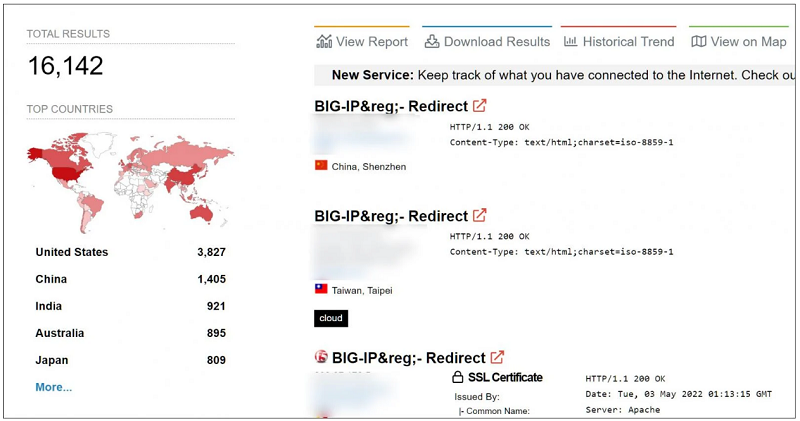Open the BIG-IP Redirect result for Shenzhen
The width and height of the screenshot is (800, 421).
391,106
